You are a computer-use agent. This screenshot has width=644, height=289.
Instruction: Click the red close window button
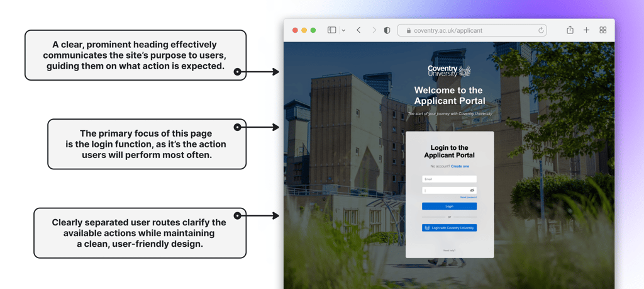295,30
